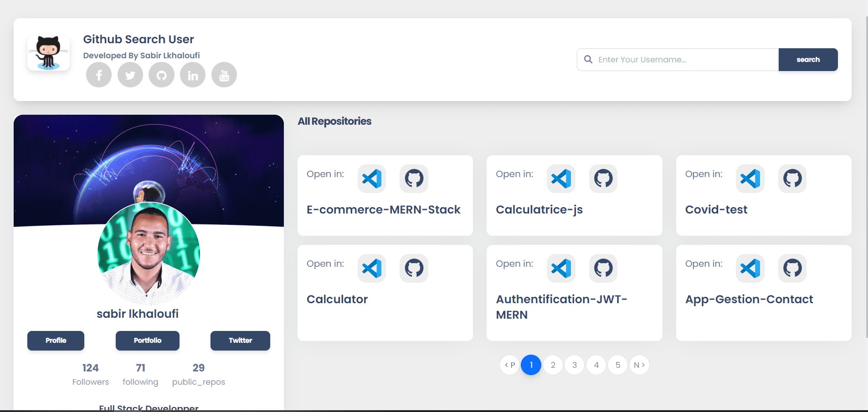Screen dimensions: 868x412
Task: Open the LinkedIn social icon
Action: click(x=193, y=75)
